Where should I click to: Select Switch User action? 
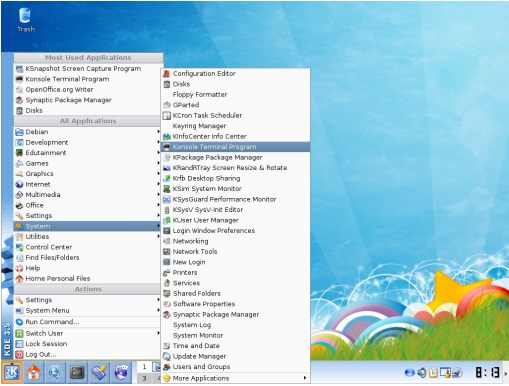tap(87, 333)
